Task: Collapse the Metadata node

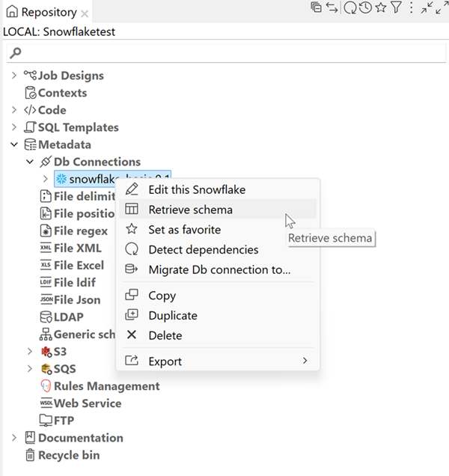Action: click(x=14, y=144)
